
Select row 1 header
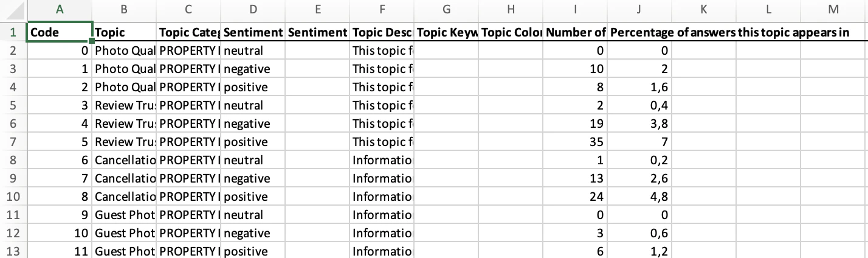[x=13, y=32]
